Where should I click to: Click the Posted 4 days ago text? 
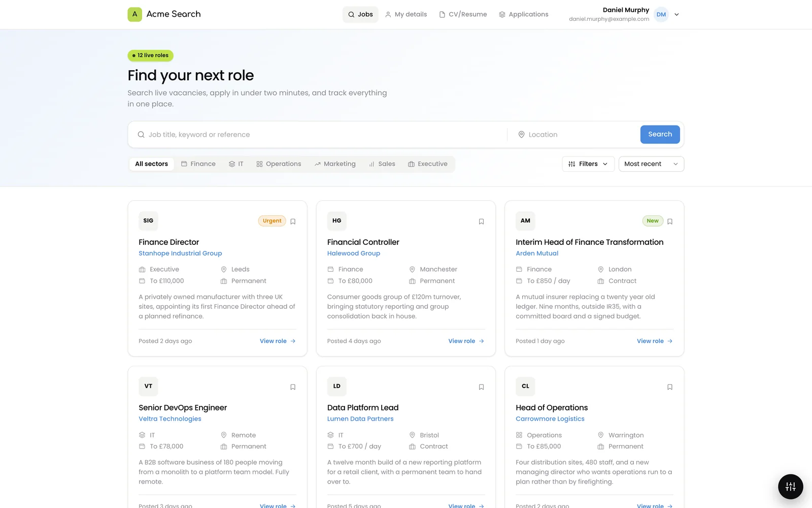coord(354,341)
